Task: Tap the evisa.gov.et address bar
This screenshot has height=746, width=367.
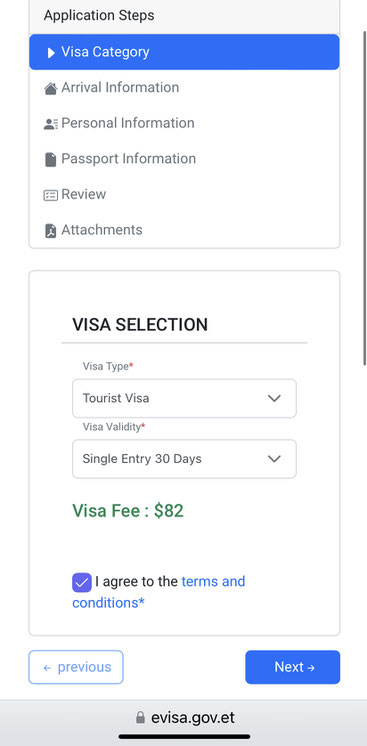Action: [183, 717]
